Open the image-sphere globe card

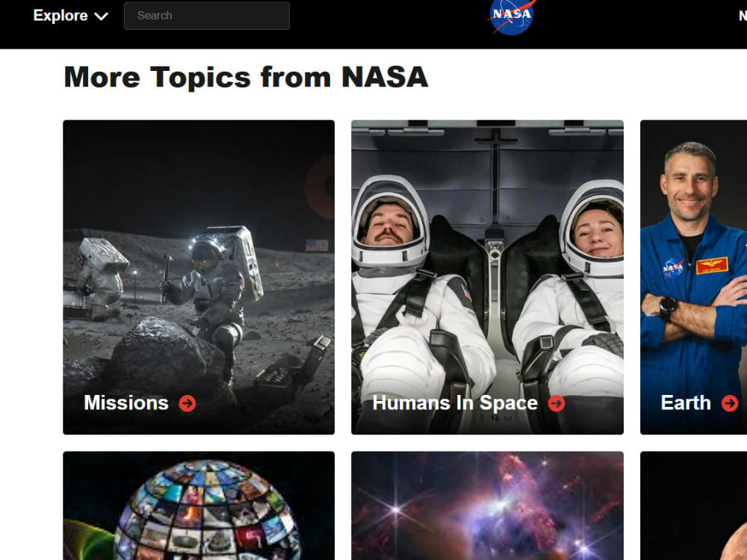point(199,505)
